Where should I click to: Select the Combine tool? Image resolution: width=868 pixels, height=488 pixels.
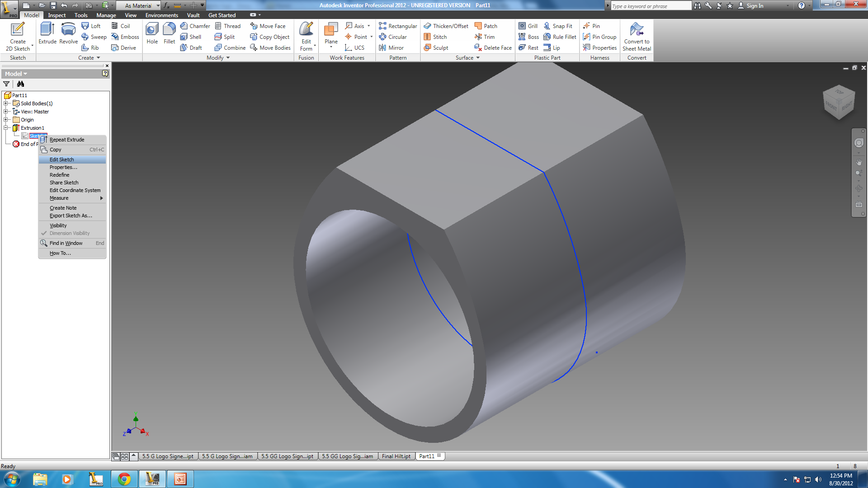pyautogui.click(x=230, y=47)
